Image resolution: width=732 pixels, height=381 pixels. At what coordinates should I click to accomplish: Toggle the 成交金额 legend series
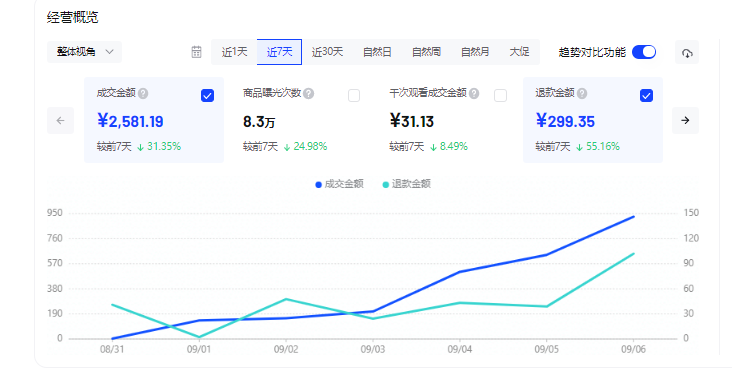(339, 184)
